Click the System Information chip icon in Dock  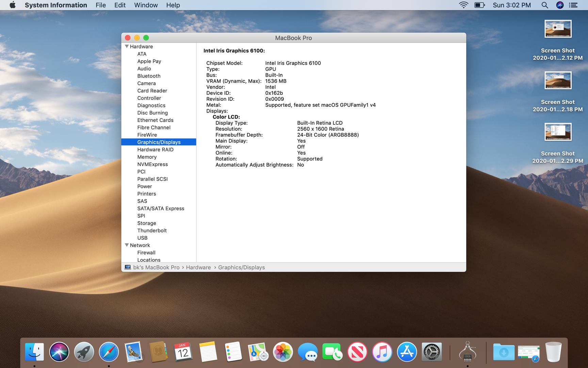pyautogui.click(x=468, y=352)
